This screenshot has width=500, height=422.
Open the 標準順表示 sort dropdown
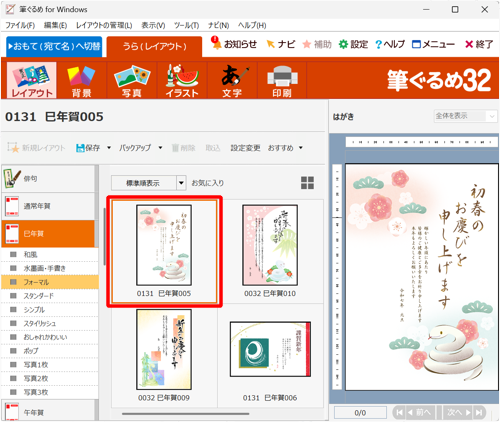[181, 183]
